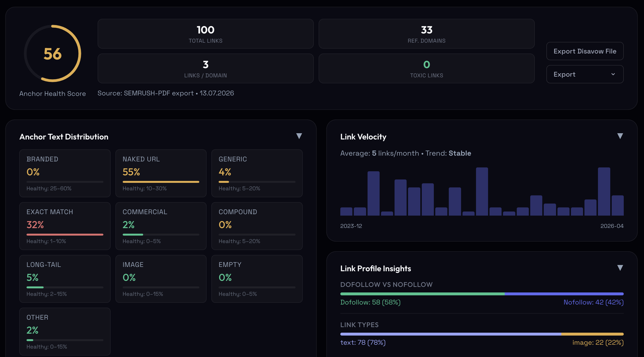Image resolution: width=644 pixels, height=357 pixels.
Task: Collapse the Link Profile Insights panel
Action: click(x=620, y=268)
